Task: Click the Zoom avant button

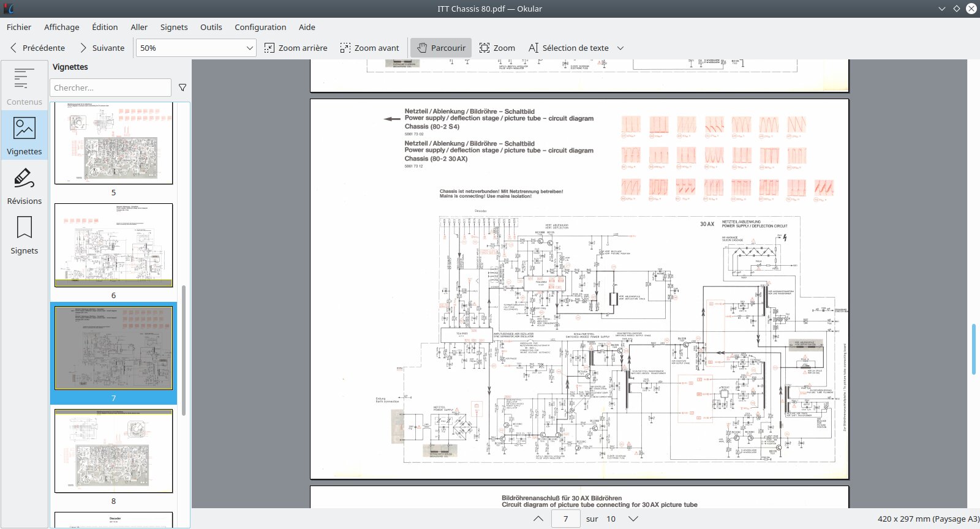Action: [x=370, y=48]
